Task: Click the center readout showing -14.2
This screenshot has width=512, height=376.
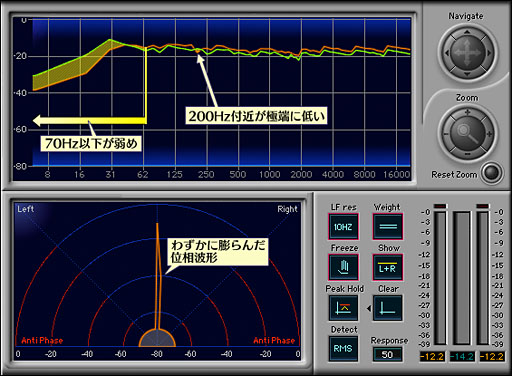Action: 462,356
